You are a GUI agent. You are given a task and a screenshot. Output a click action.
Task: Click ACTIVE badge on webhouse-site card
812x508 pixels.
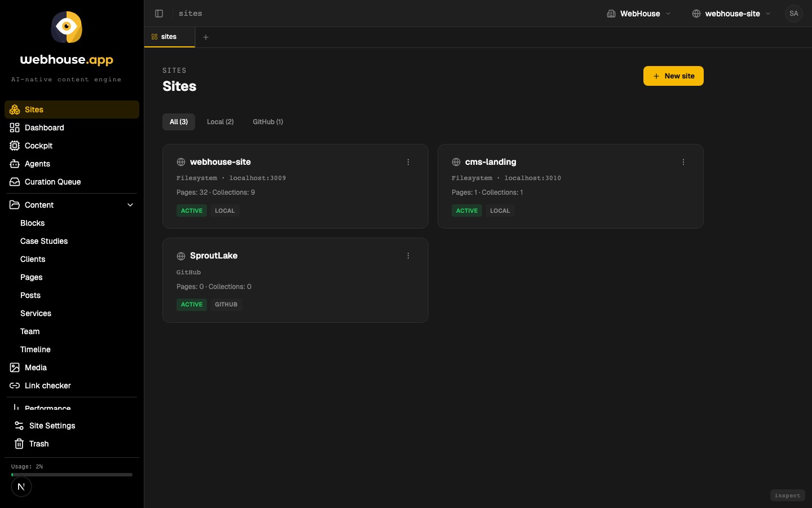tap(192, 211)
